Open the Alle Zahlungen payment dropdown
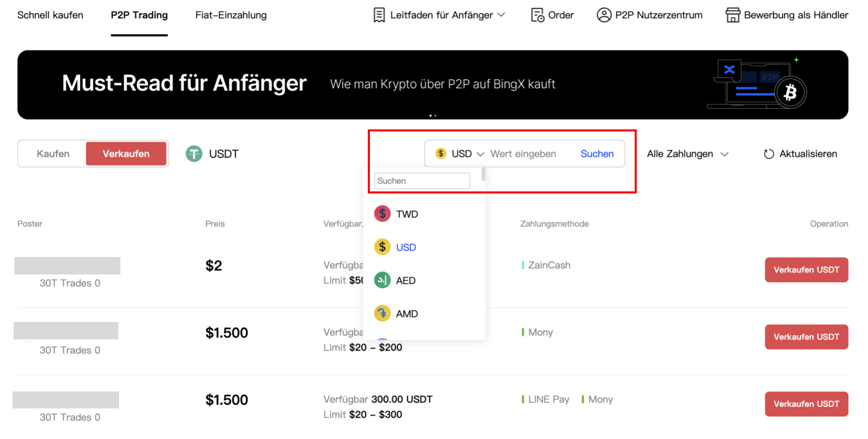This screenshot has height=439, width=868. point(688,154)
